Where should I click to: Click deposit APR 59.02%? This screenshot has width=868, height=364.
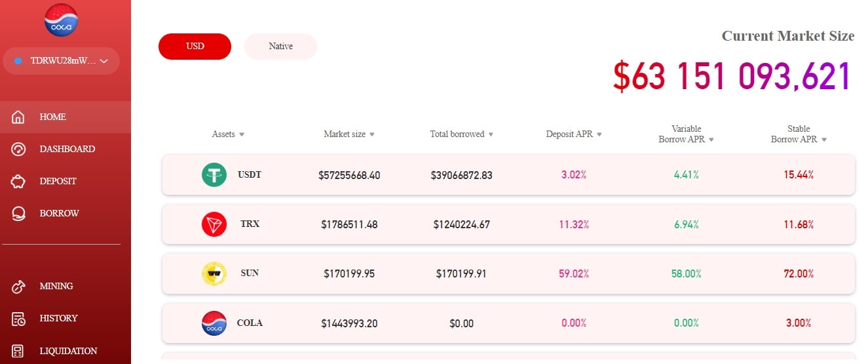(574, 273)
